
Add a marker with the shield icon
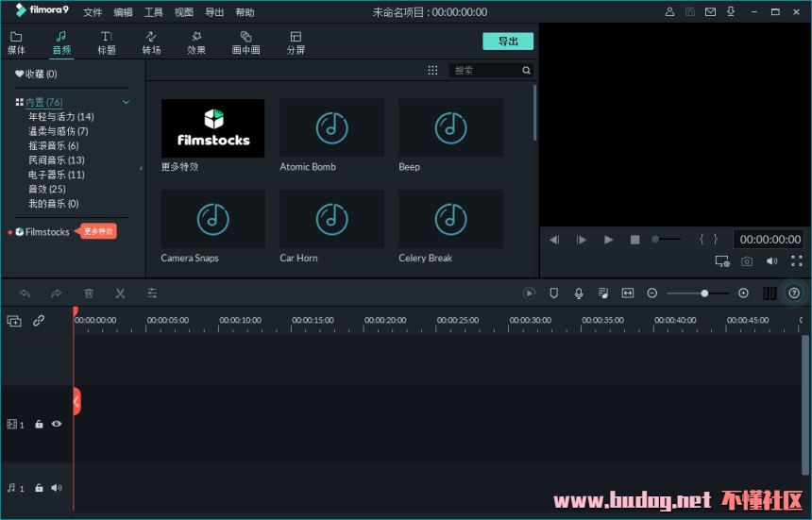(x=553, y=294)
